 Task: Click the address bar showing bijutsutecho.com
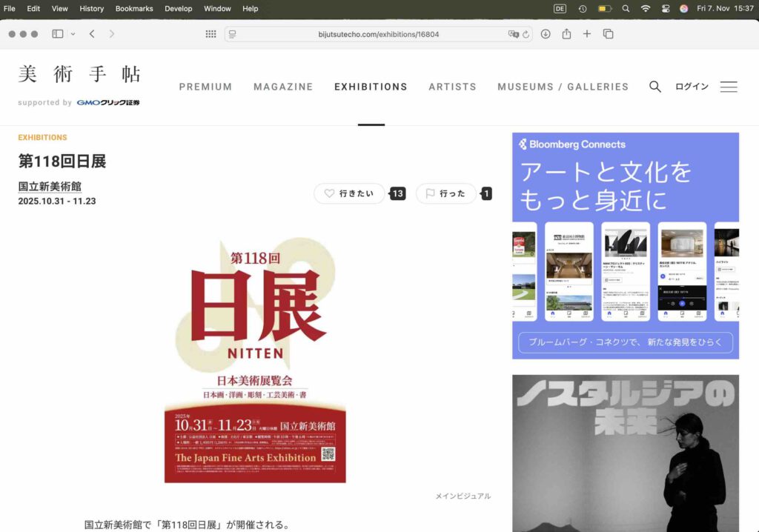click(x=379, y=34)
